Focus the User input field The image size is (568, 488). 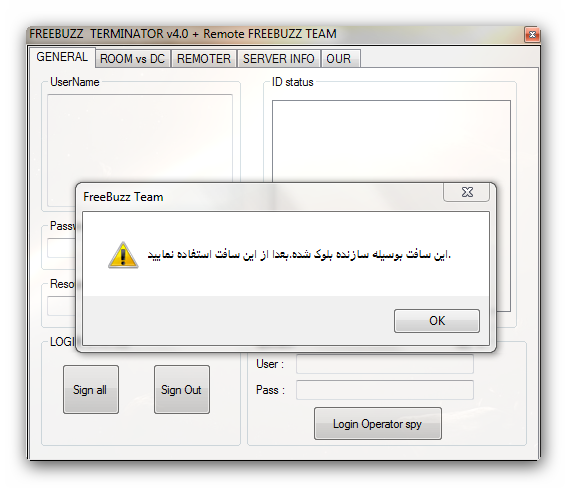[385, 364]
